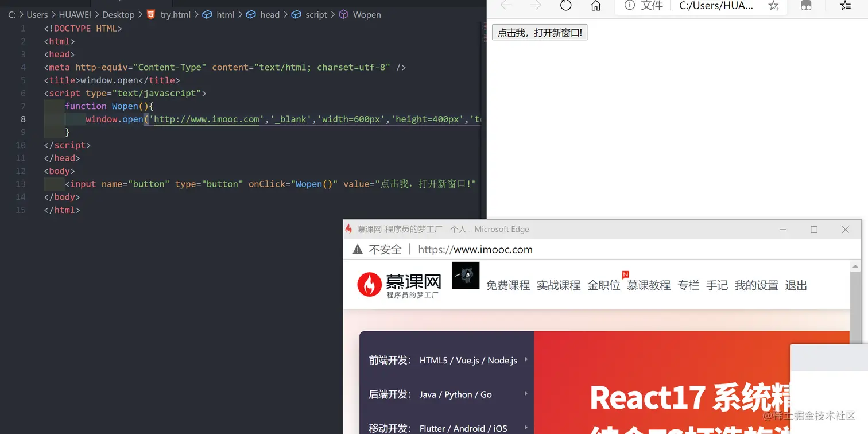This screenshot has height=434, width=868.
Task: Add this page to favorites star
Action: (773, 6)
